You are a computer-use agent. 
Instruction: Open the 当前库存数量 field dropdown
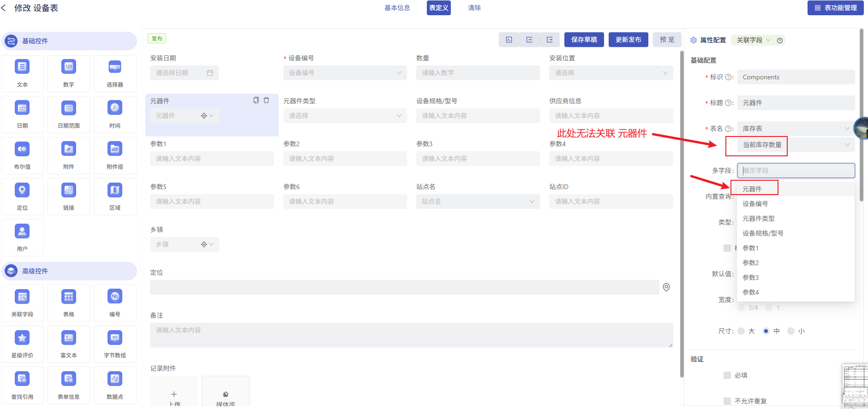[796, 145]
